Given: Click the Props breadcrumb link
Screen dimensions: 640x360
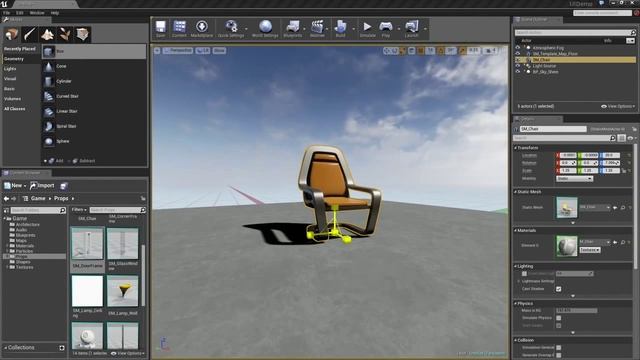Looking at the screenshot, I should 61,198.
